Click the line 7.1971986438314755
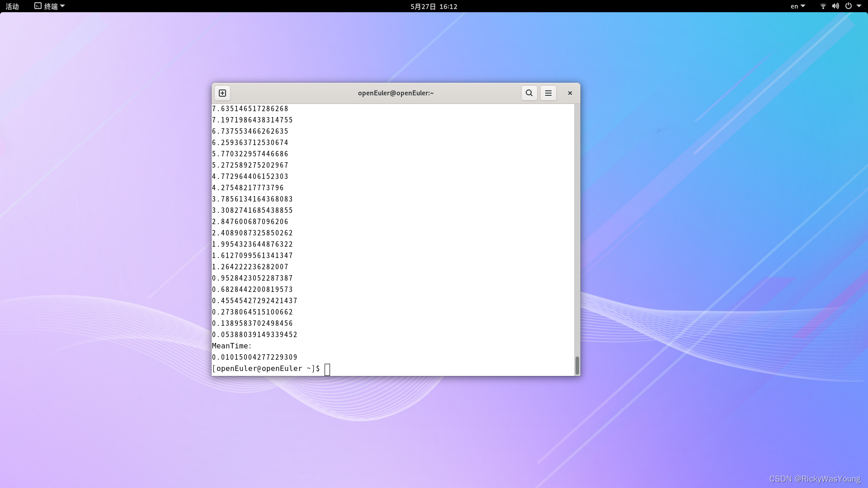Viewport: 868px width, 488px height. tap(252, 120)
